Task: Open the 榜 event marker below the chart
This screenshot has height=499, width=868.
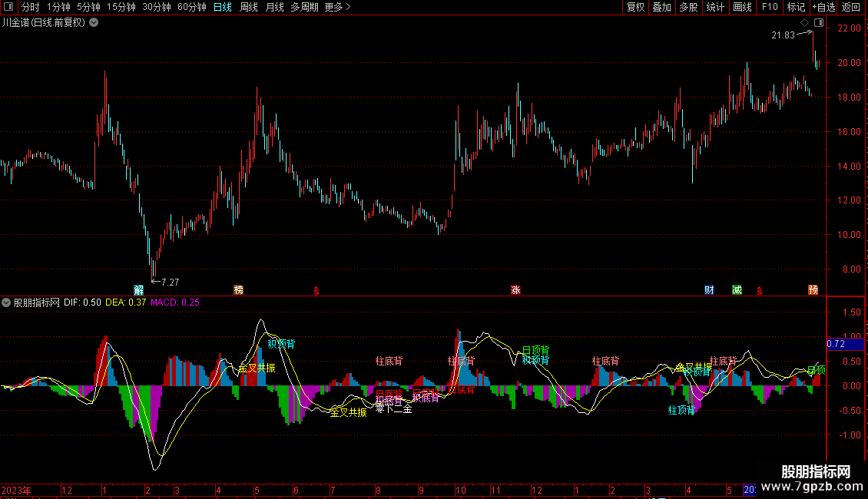Action: pos(239,290)
